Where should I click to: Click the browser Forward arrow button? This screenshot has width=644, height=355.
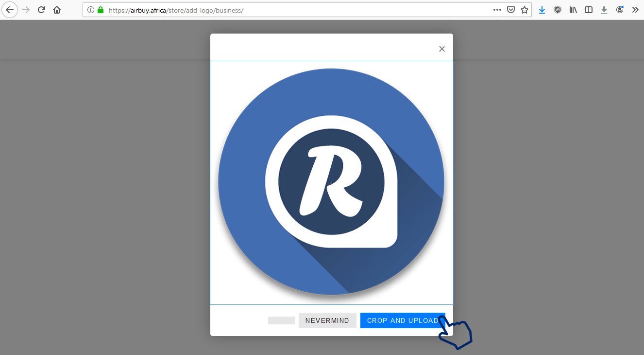(26, 10)
